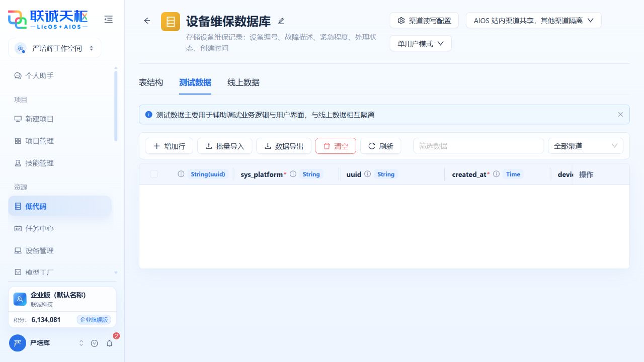Click the red 清空 button
Viewport: 644px width, 362px height.
(x=336, y=146)
